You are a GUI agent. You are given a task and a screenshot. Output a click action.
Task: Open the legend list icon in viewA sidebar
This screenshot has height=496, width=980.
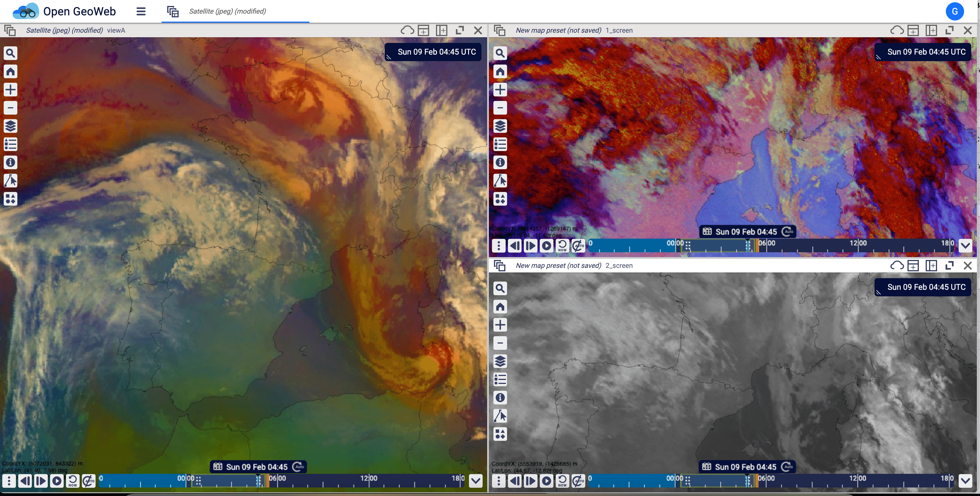[10, 144]
